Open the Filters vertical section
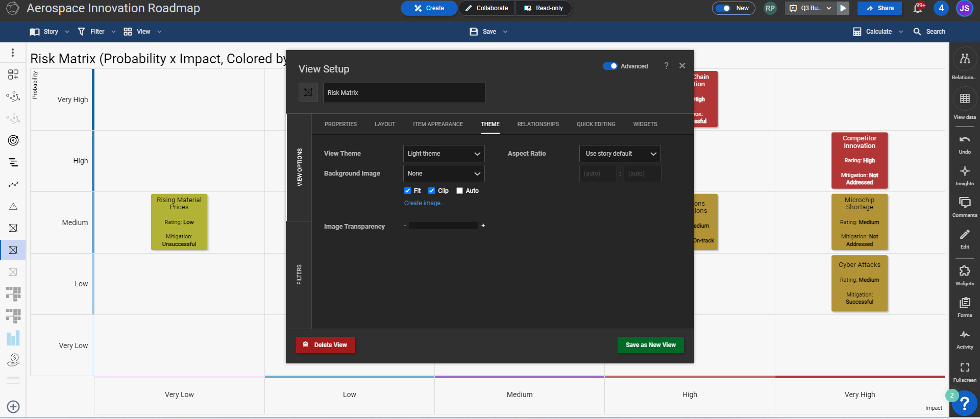980x419 pixels. tap(299, 275)
